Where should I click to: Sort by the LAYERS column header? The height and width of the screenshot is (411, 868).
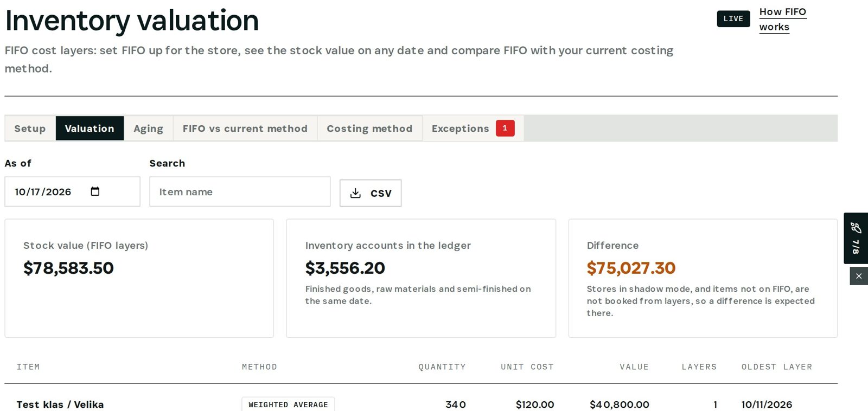tap(699, 367)
